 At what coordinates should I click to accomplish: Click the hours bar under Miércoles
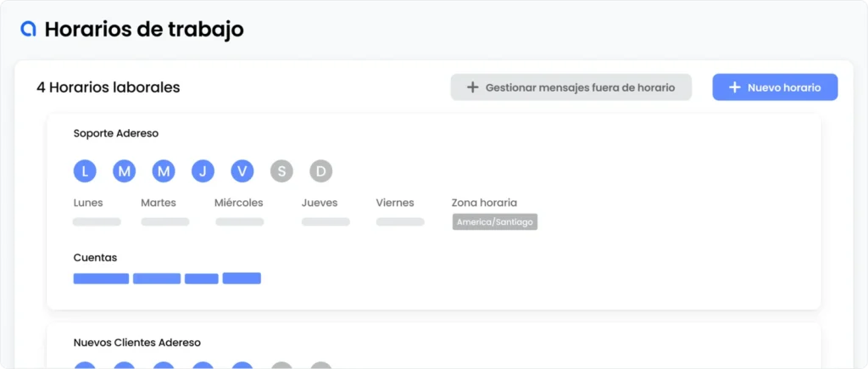click(240, 222)
